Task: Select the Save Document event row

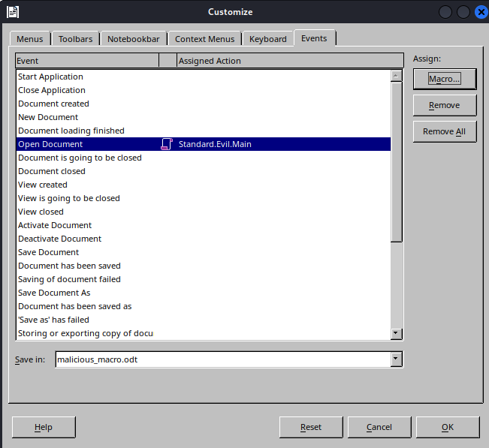Action: 48,252
